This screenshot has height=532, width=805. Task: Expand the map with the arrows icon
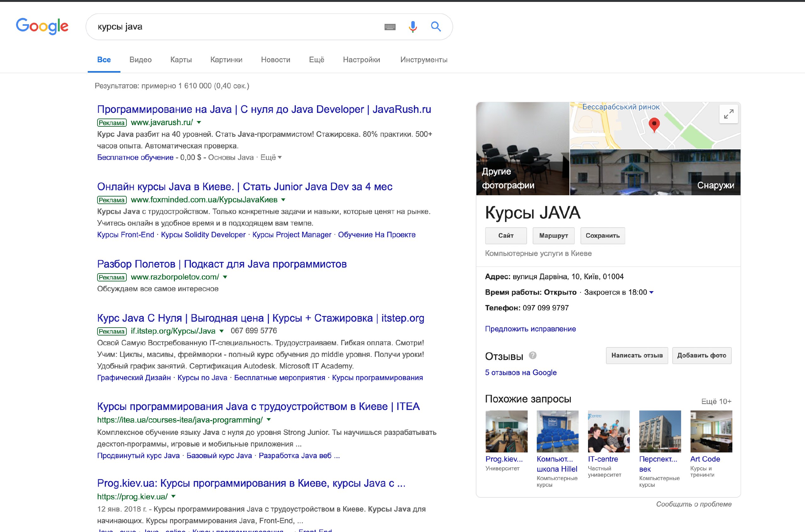tap(728, 114)
